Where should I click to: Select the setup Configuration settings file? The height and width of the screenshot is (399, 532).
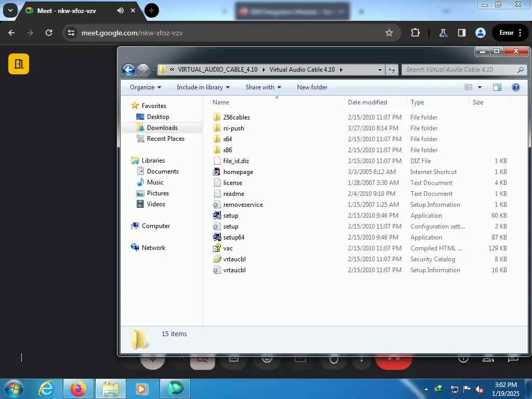click(230, 227)
